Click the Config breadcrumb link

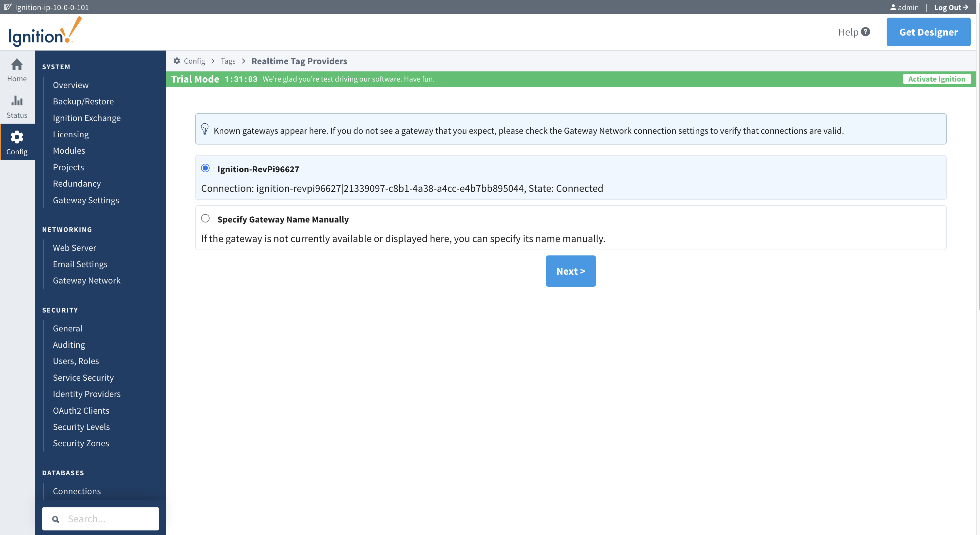click(x=194, y=61)
